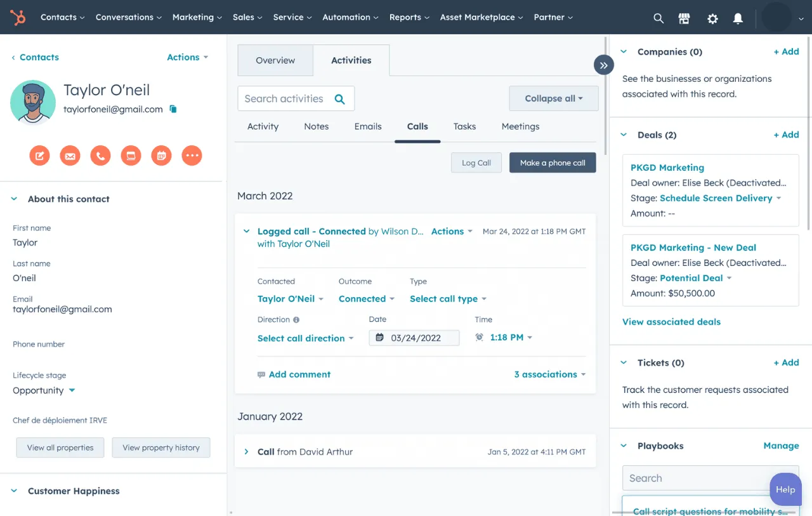Open the Outcome Connected dropdown
The height and width of the screenshot is (516, 812).
click(x=366, y=299)
